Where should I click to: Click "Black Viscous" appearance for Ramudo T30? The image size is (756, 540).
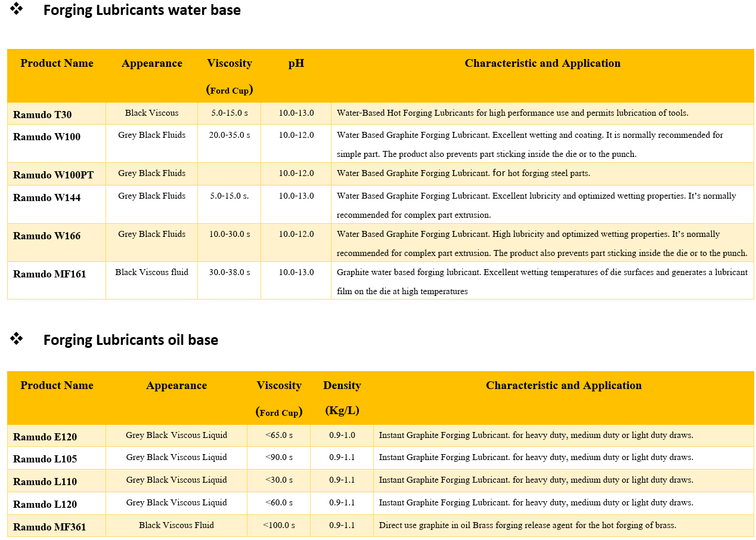tap(151, 113)
